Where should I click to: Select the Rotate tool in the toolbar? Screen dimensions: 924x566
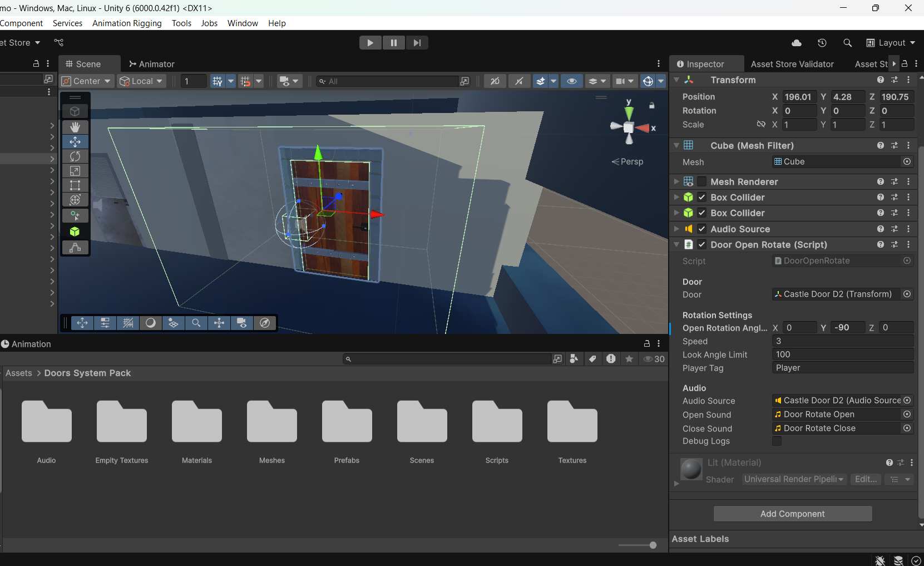pyautogui.click(x=75, y=156)
